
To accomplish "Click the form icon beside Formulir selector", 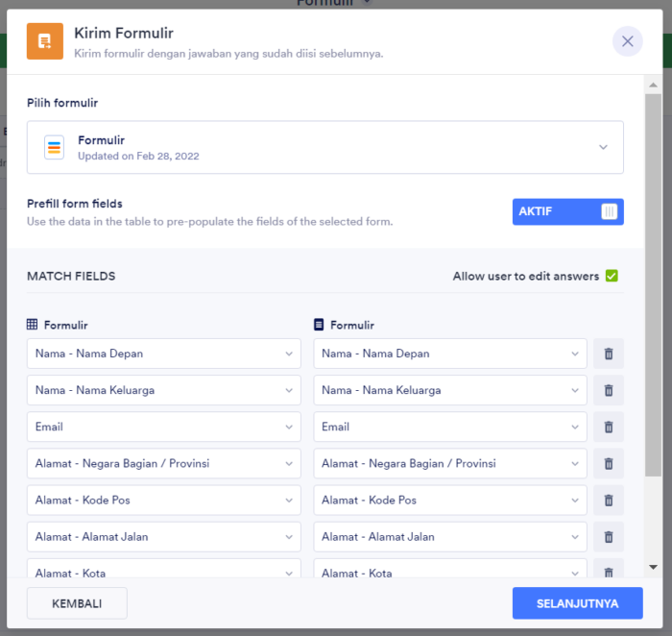I will coord(54,147).
